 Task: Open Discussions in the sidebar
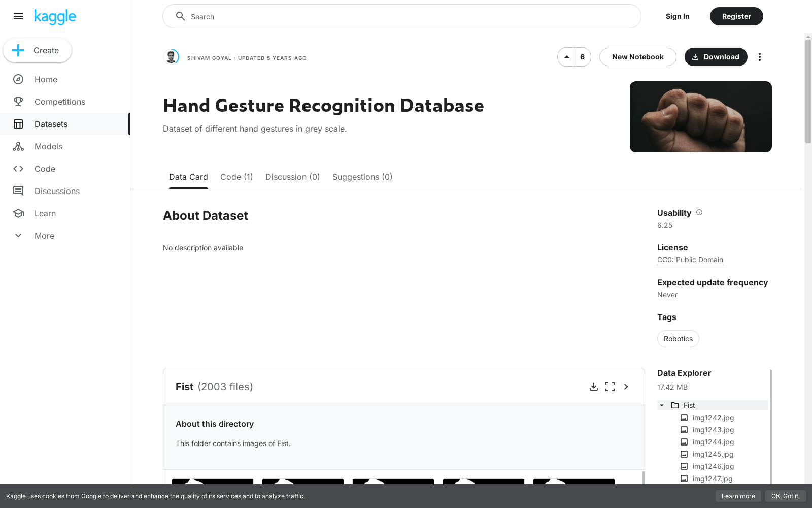click(x=65, y=191)
